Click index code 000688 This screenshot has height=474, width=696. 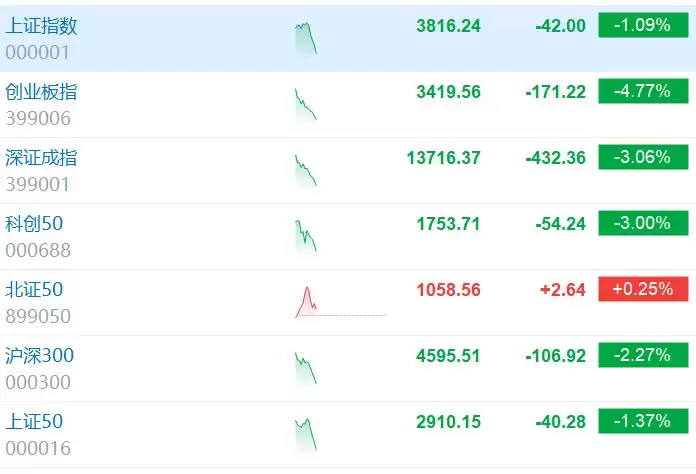(x=38, y=250)
